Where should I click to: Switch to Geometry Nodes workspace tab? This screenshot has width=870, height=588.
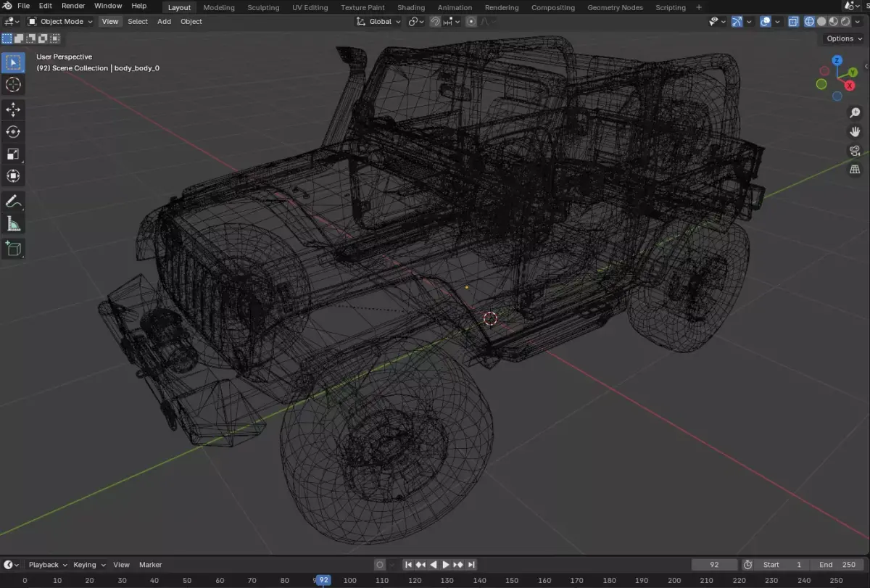tap(616, 7)
